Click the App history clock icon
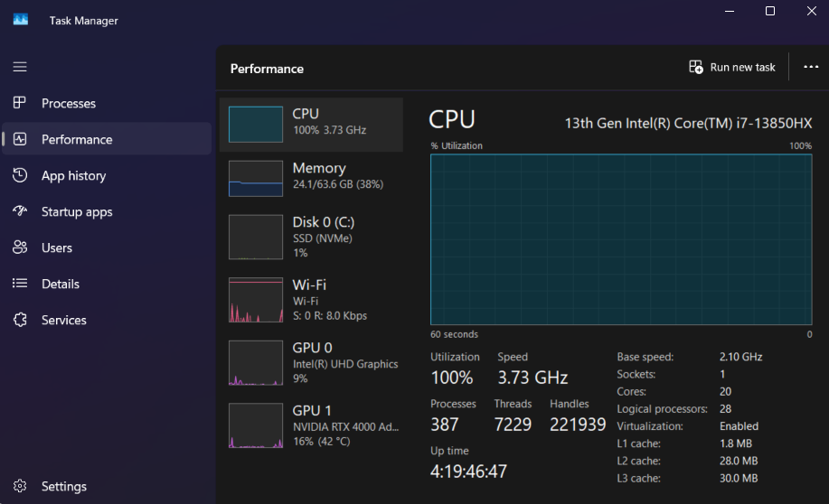 click(20, 175)
